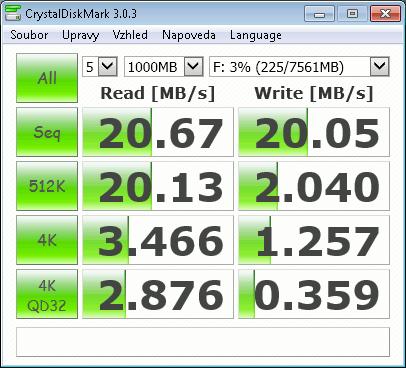Run the 4K random test
Screen dimensions: 406x368
point(47,240)
